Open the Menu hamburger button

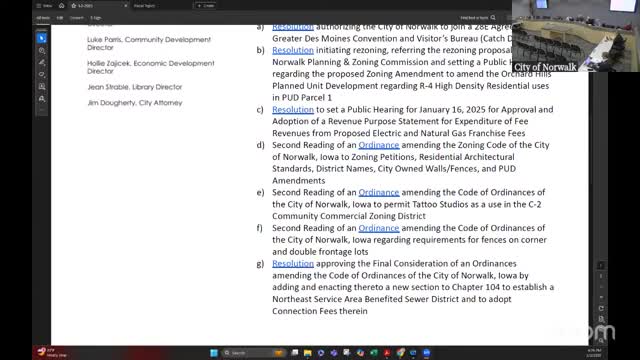pos(44,6)
